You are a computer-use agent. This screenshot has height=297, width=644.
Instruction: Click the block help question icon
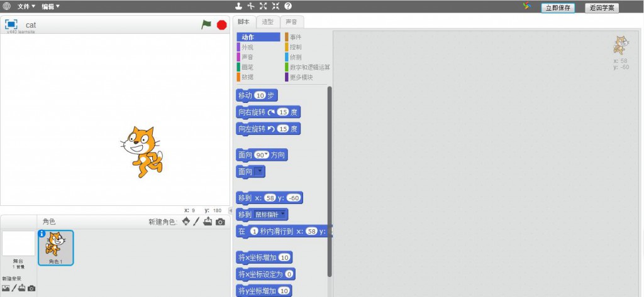coord(288,6)
